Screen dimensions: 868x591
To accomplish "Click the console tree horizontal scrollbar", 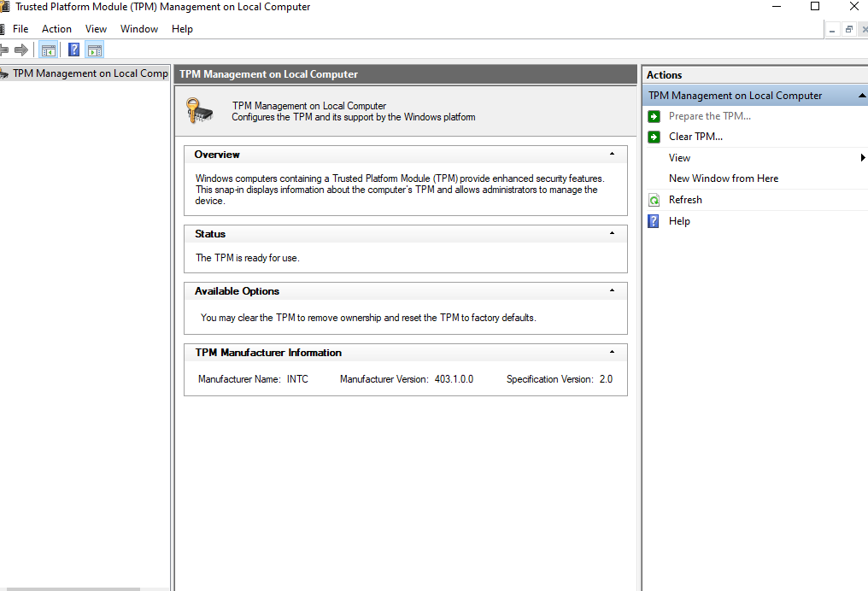I will point(73,588).
